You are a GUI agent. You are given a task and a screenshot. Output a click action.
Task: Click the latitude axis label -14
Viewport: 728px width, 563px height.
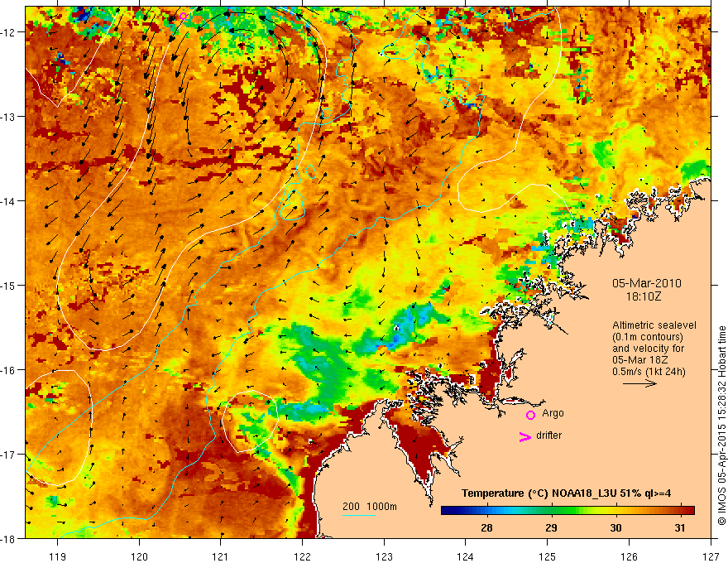pos(9,201)
